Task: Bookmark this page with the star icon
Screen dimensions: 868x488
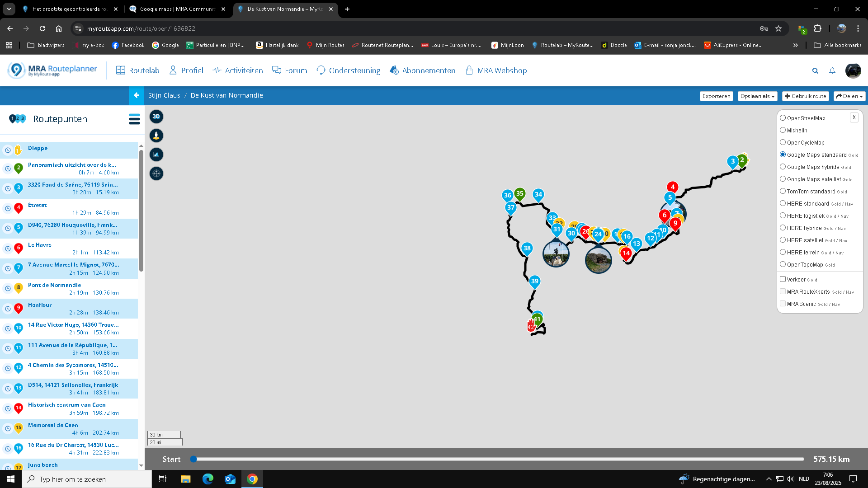Action: coord(778,28)
